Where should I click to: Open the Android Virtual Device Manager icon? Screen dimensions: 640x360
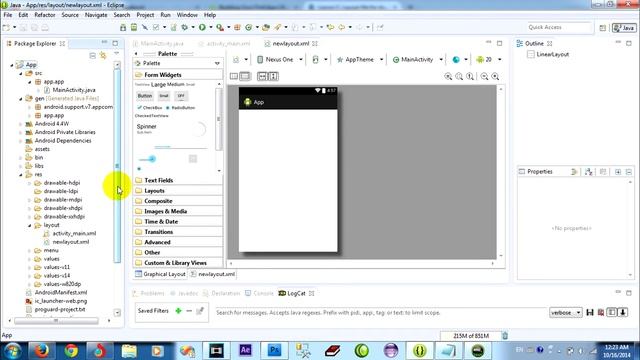click(134, 27)
